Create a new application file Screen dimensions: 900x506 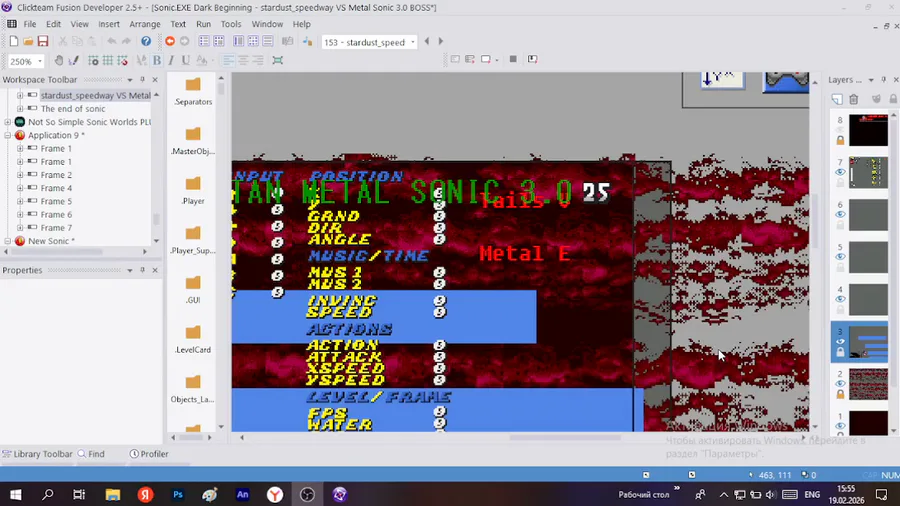pos(14,41)
